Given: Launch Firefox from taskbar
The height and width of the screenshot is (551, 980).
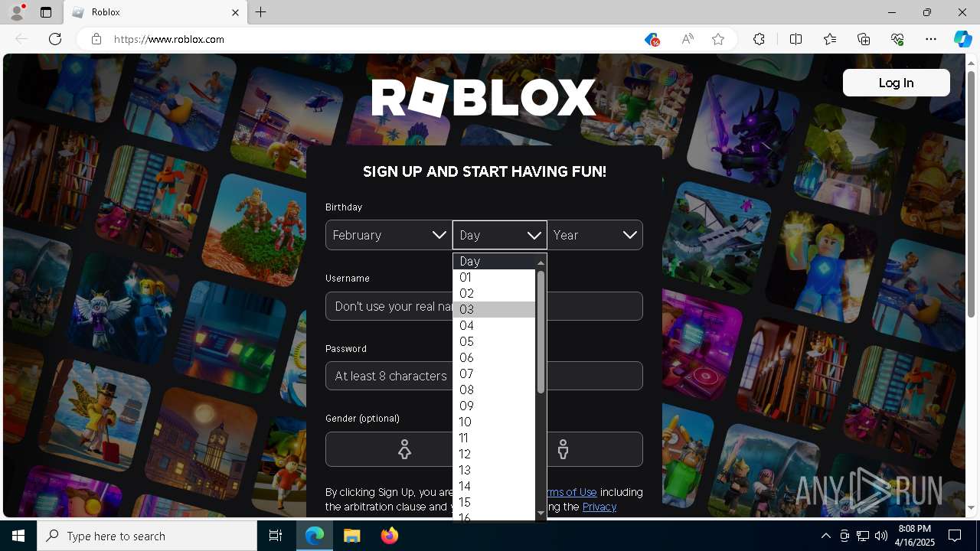Looking at the screenshot, I should [x=390, y=536].
